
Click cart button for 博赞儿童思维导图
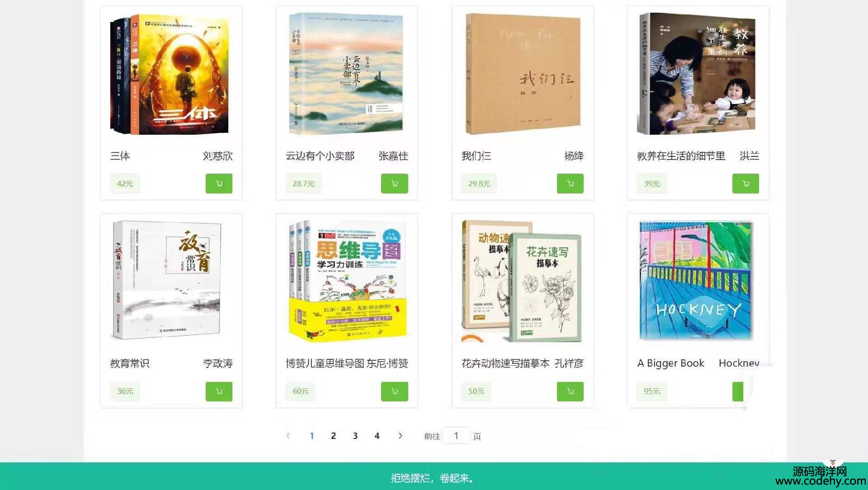tap(394, 391)
